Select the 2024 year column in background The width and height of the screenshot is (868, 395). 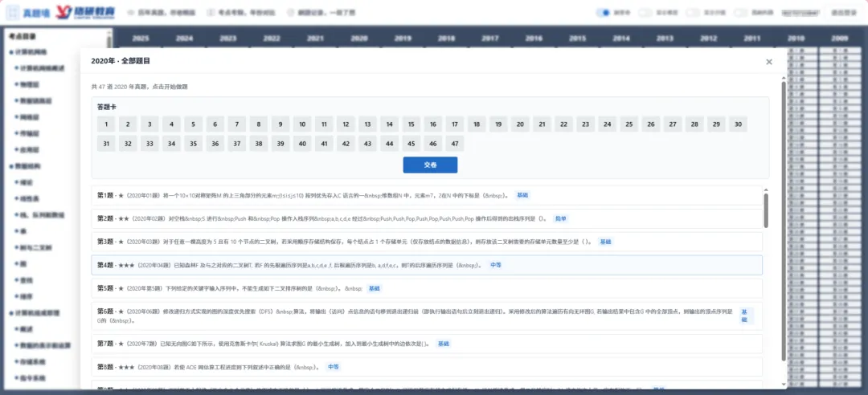click(184, 39)
